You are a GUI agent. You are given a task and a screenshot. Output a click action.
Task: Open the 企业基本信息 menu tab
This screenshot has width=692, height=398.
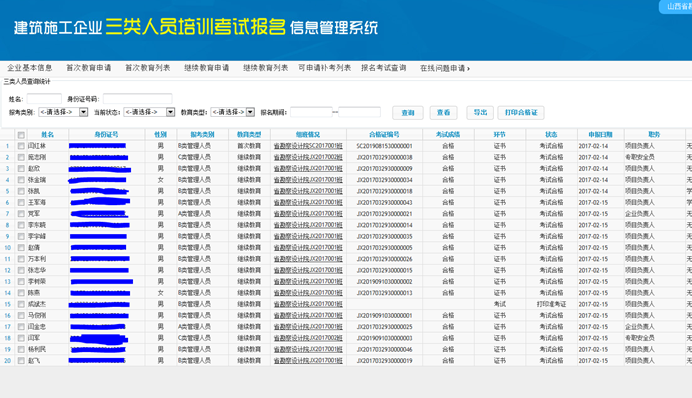coord(30,68)
